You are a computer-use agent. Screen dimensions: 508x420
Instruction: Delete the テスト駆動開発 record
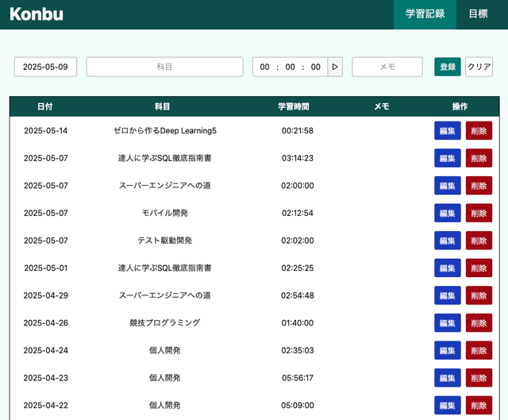479,241
